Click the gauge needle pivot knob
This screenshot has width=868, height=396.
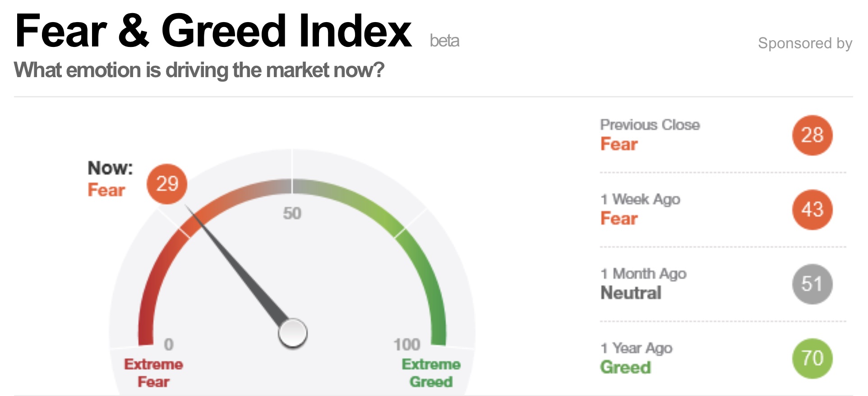click(293, 333)
